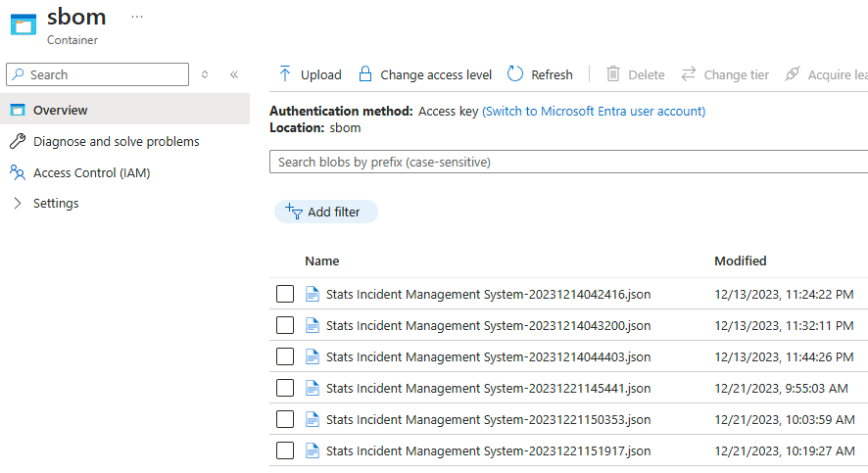Click the Location value sbom

pos(345,127)
